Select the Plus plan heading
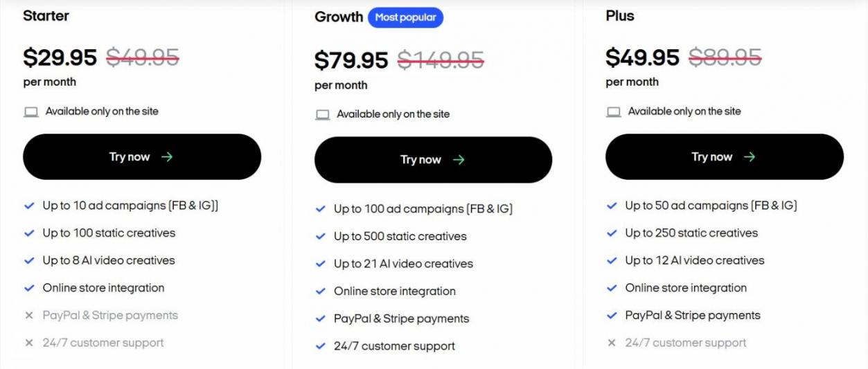This screenshot has width=868, height=369. 619,15
